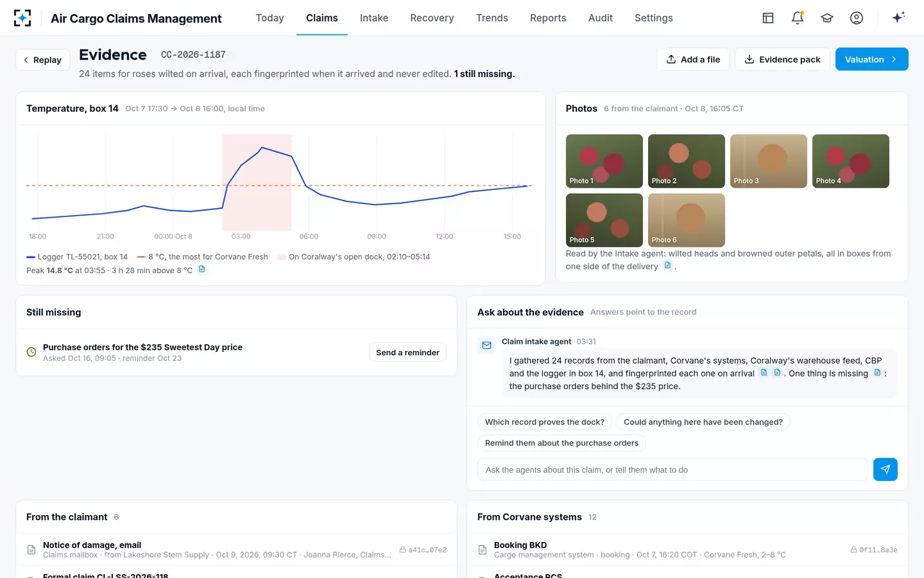Image resolution: width=924 pixels, height=578 pixels.
Task: Open the notifications bell
Action: [x=798, y=18]
